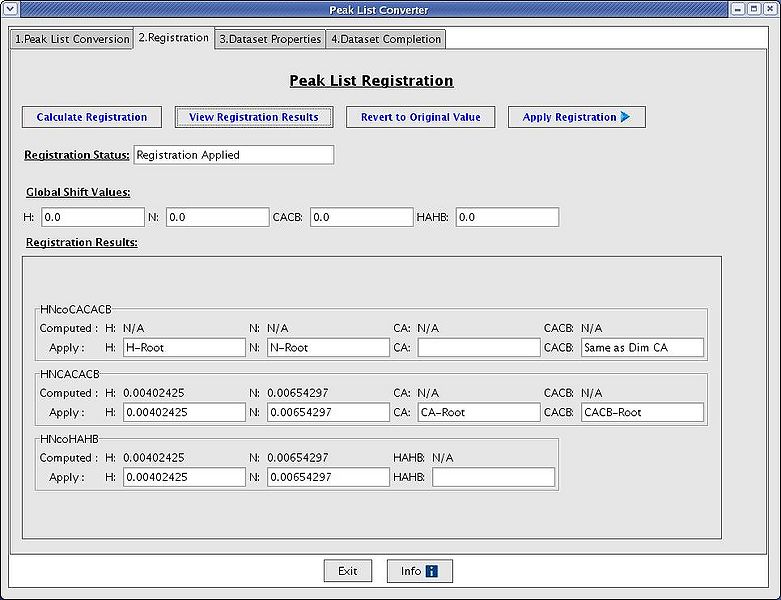The height and width of the screenshot is (600, 781).
Task: Click the Exit button
Action: 347,571
